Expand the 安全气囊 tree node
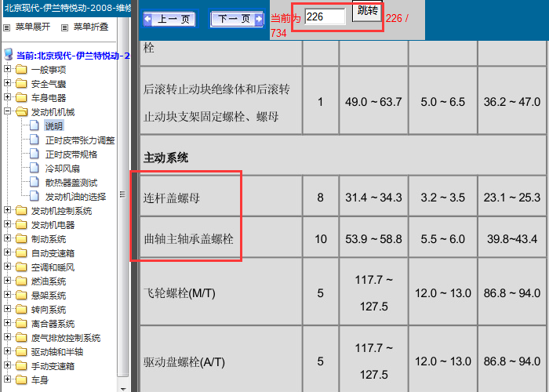This screenshot has height=392, width=549. click(7, 83)
